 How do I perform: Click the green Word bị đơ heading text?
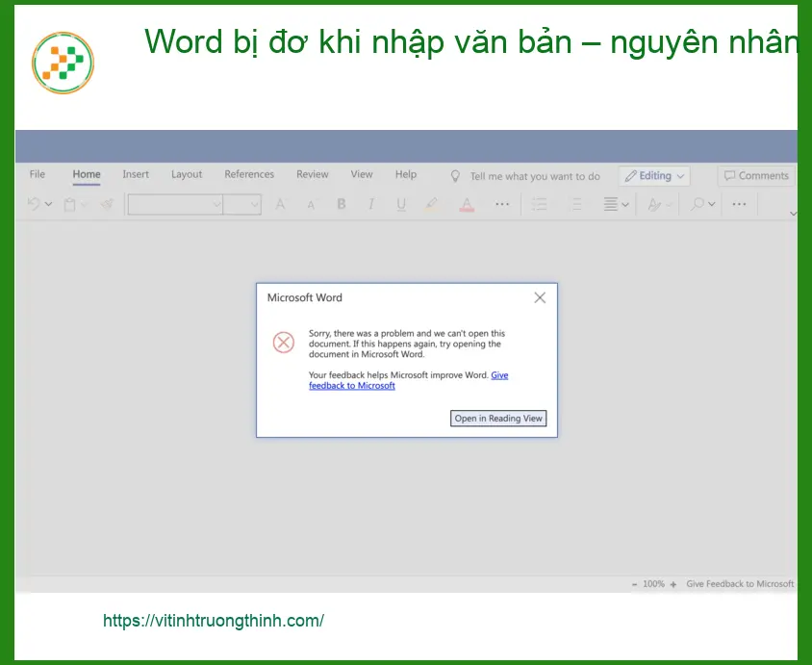[470, 42]
